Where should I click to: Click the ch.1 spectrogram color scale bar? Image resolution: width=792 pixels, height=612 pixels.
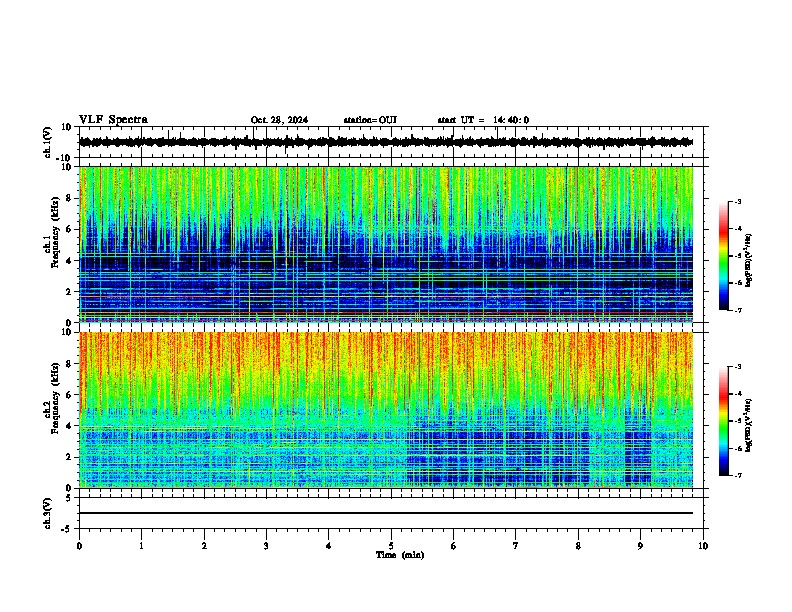click(x=723, y=256)
